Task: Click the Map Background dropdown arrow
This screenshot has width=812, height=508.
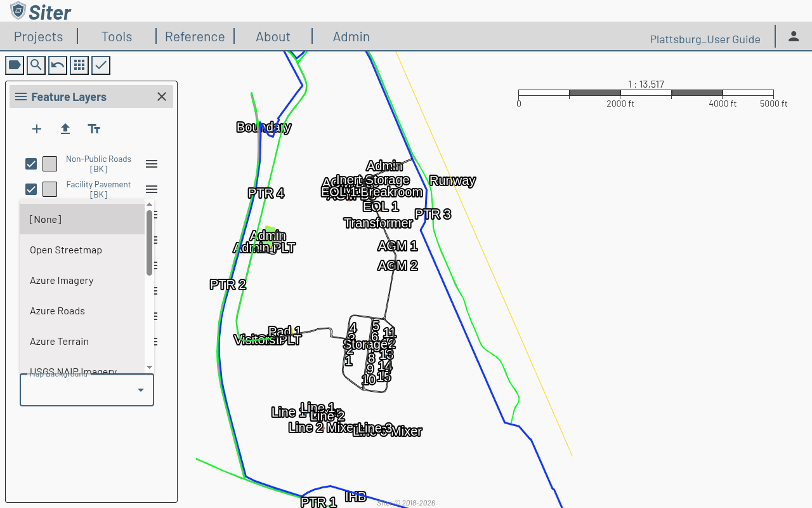Action: 141,390
